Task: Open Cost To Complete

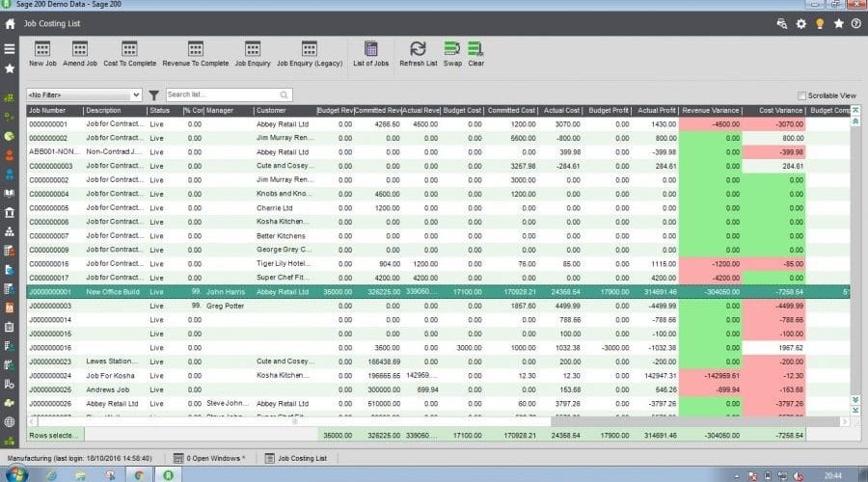Action: 129,54
